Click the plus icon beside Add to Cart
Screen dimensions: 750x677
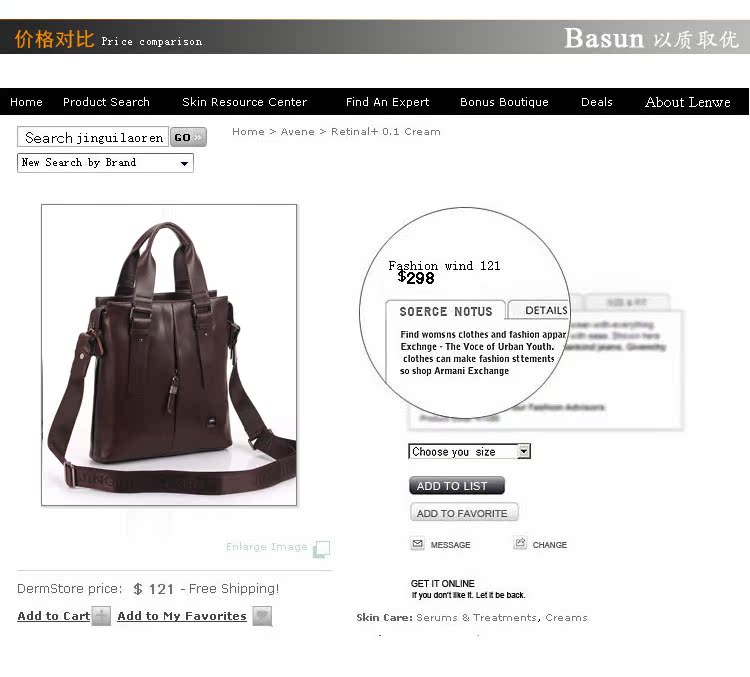(101, 616)
